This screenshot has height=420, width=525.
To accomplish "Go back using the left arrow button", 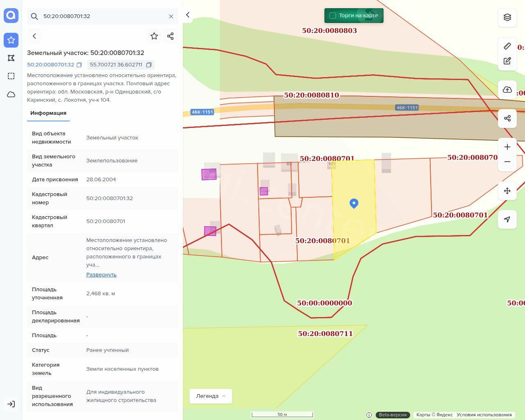I will pyautogui.click(x=34, y=36).
